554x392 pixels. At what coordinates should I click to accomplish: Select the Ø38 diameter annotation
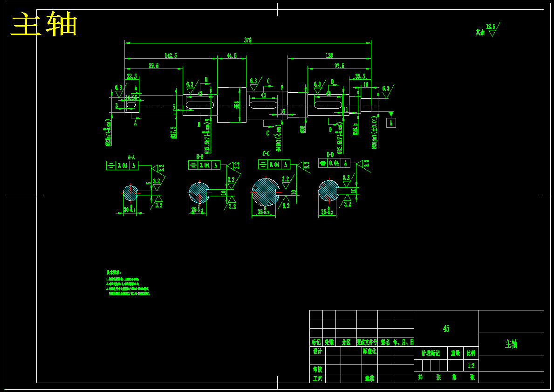(303, 130)
